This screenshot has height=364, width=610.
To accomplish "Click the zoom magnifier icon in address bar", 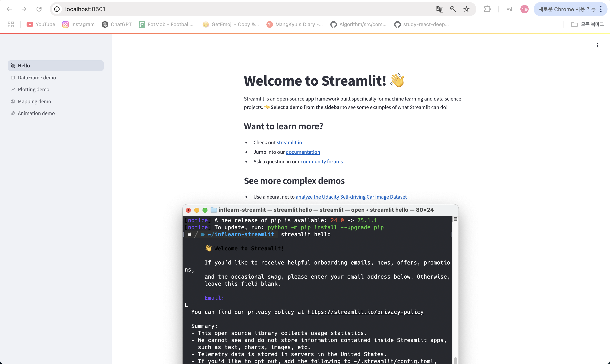I will point(453,9).
